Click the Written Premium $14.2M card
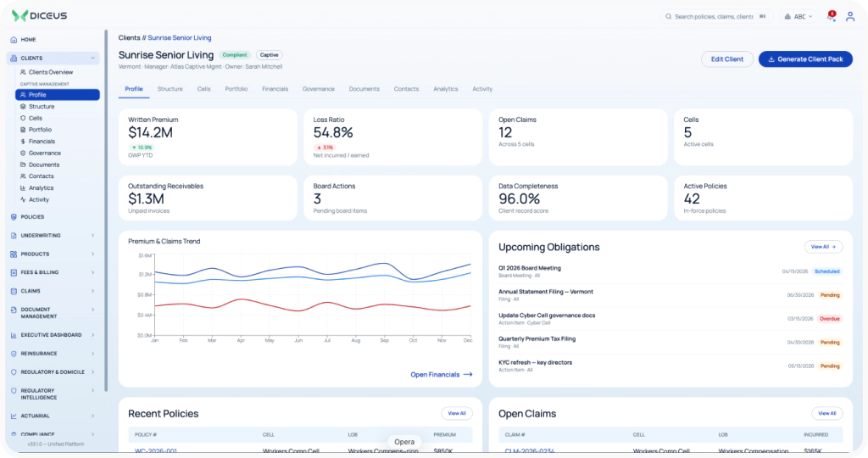This screenshot has height=458, width=868. click(x=208, y=137)
